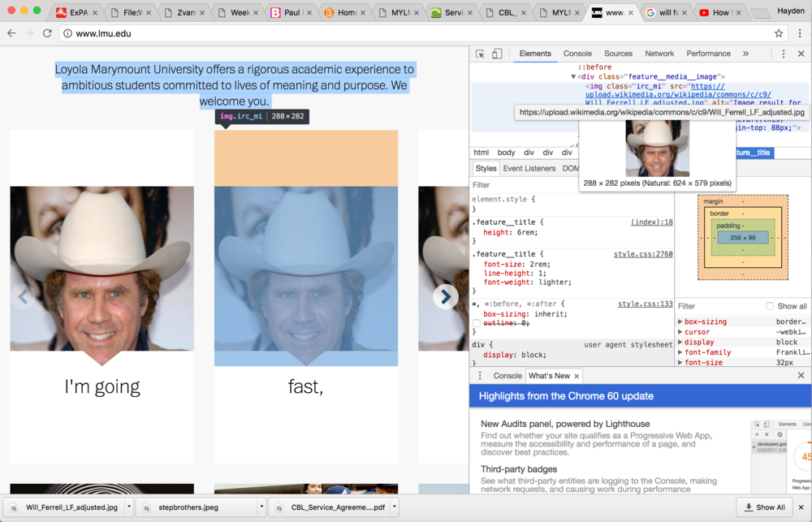The height and width of the screenshot is (522, 812).
Task: Open the Performance tab
Action: point(708,54)
